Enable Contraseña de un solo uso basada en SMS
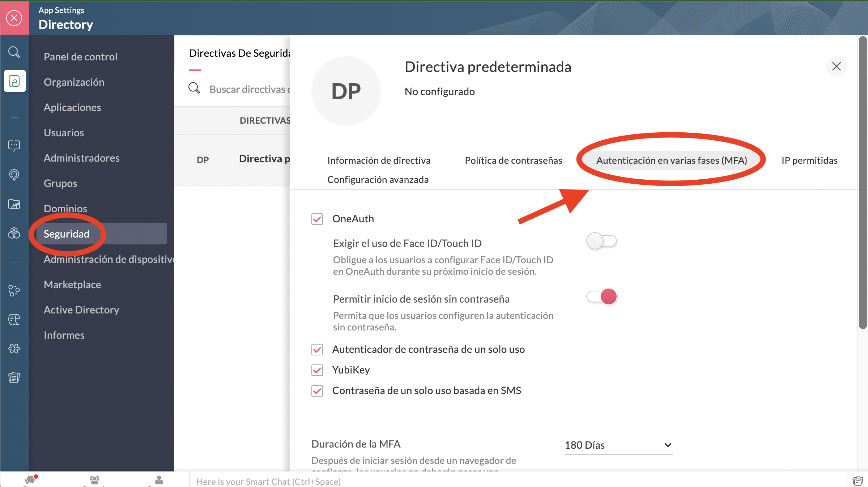The height and width of the screenshot is (487, 868). coord(317,390)
